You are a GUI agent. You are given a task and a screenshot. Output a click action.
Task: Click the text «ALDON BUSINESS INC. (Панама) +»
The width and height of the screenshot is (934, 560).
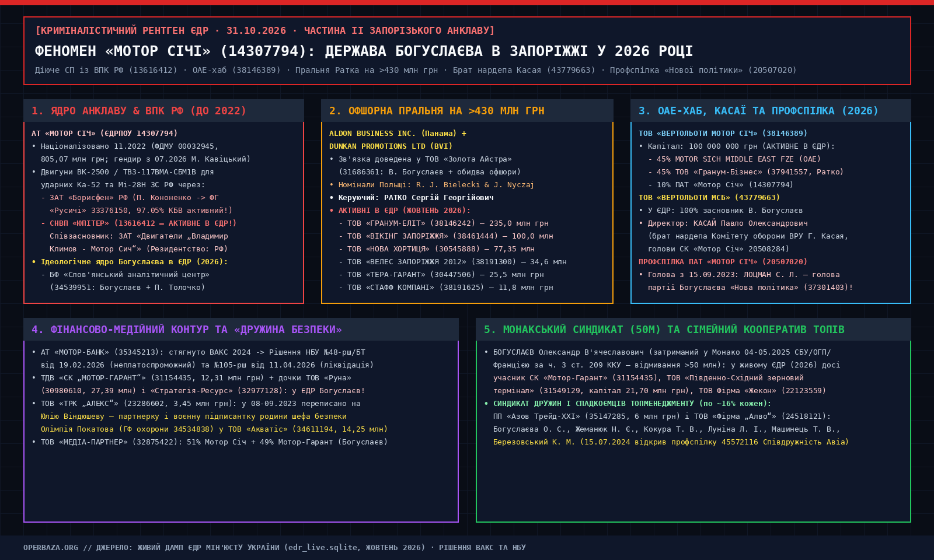[x=398, y=134]
